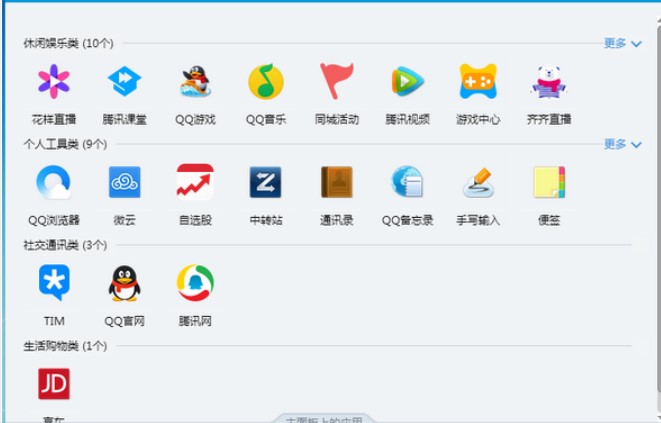
Task: Click the 微云 label text
Action: (124, 220)
